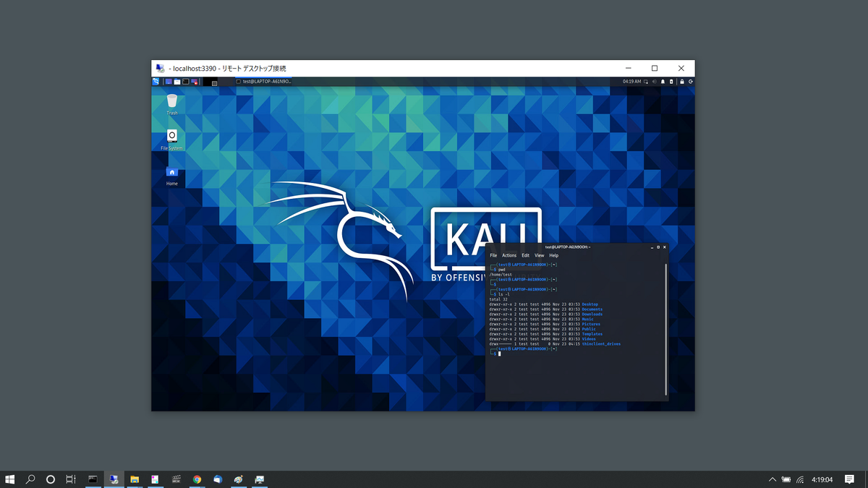This screenshot has width=868, height=488.
Task: Click the Kali panel lock screen icon
Action: pyautogui.click(x=682, y=82)
